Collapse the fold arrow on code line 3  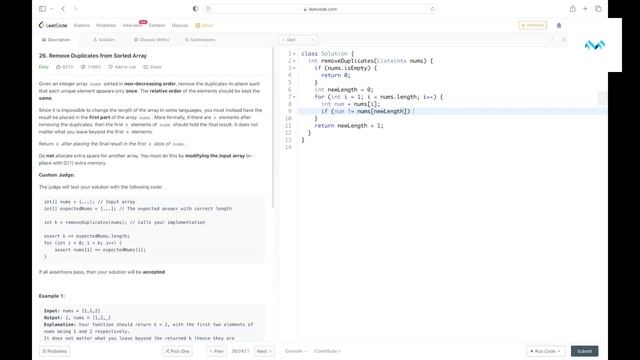point(294,68)
